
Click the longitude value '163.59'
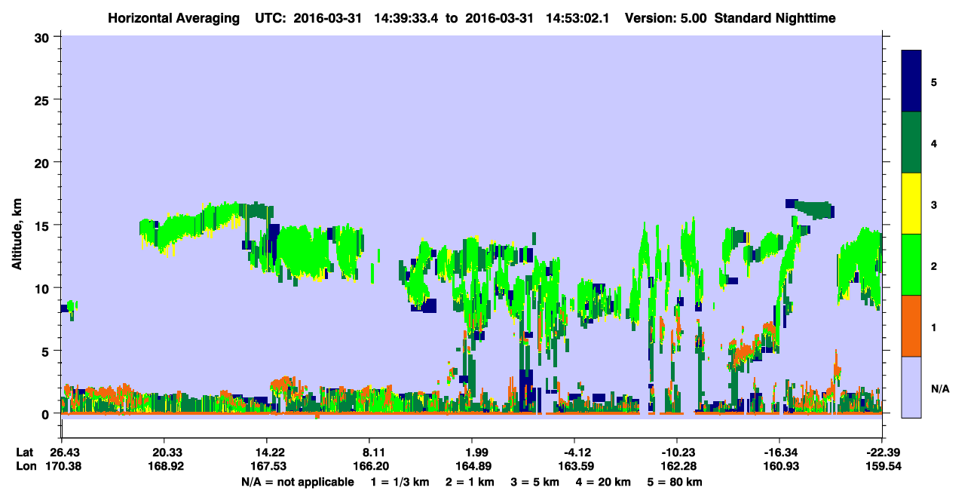tap(574, 467)
